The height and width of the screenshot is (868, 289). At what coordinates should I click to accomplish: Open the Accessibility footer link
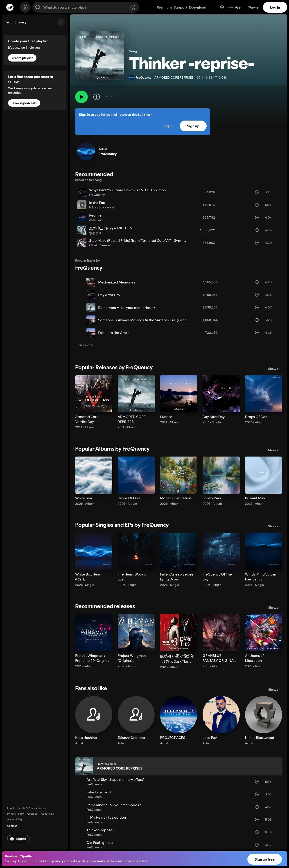pos(15,820)
